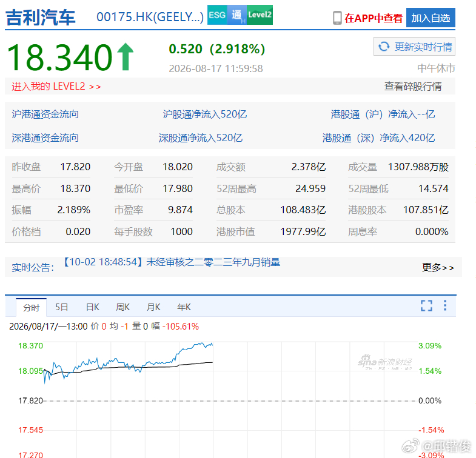
Task: Click 港股通（沪）净流入--亿 text
Action: (383, 114)
